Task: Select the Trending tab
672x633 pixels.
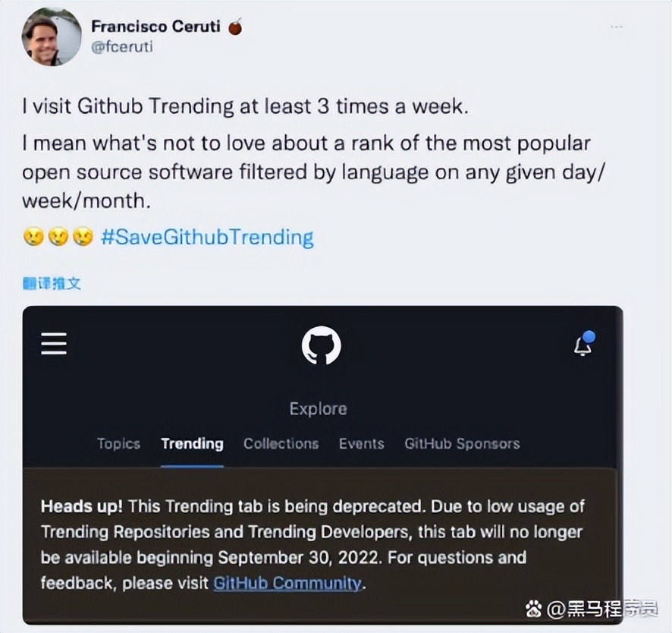Action: 192,444
